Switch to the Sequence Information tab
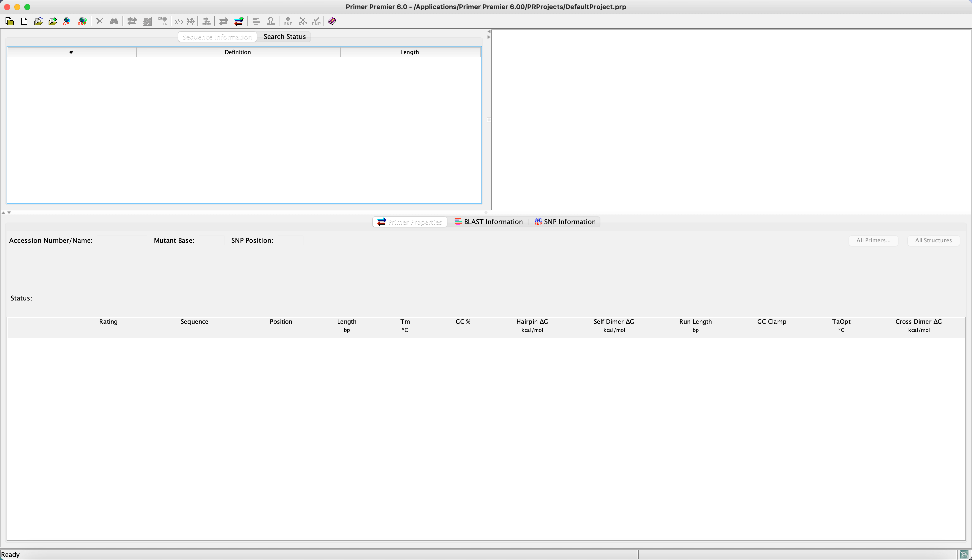Viewport: 972px width, 560px height. pos(217,36)
